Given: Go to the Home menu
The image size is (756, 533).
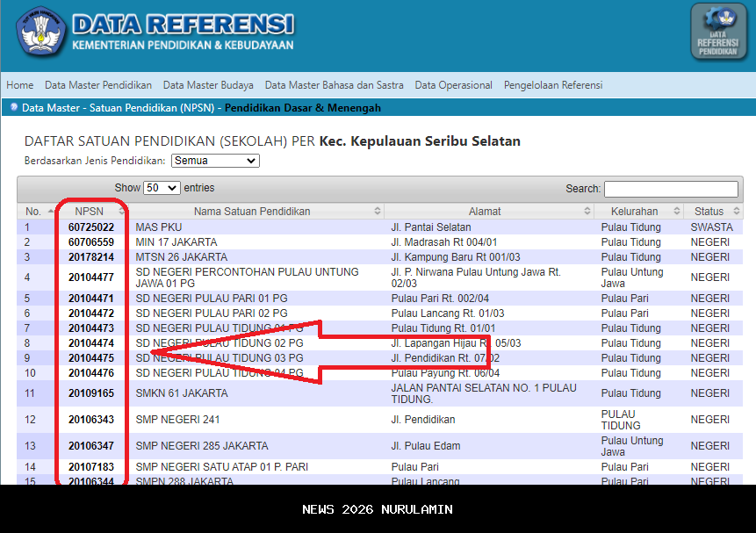Looking at the screenshot, I should 20,85.
